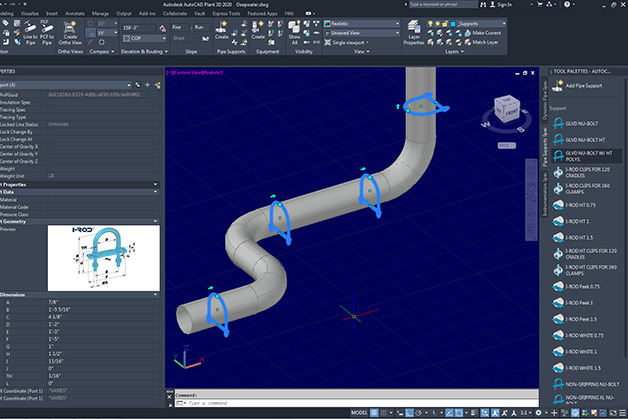The width and height of the screenshot is (628, 419).
Task: Open the Annotate ribbon tab
Action: (75, 14)
